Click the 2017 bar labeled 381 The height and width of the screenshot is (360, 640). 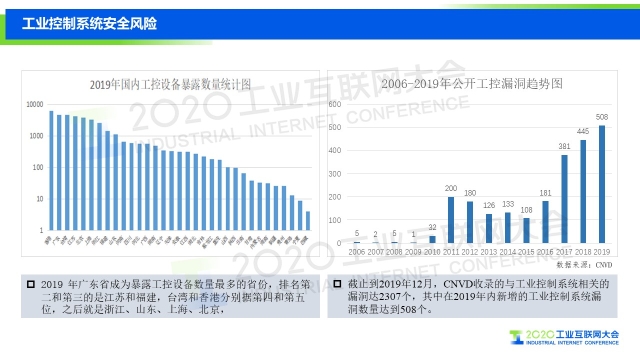point(564,199)
